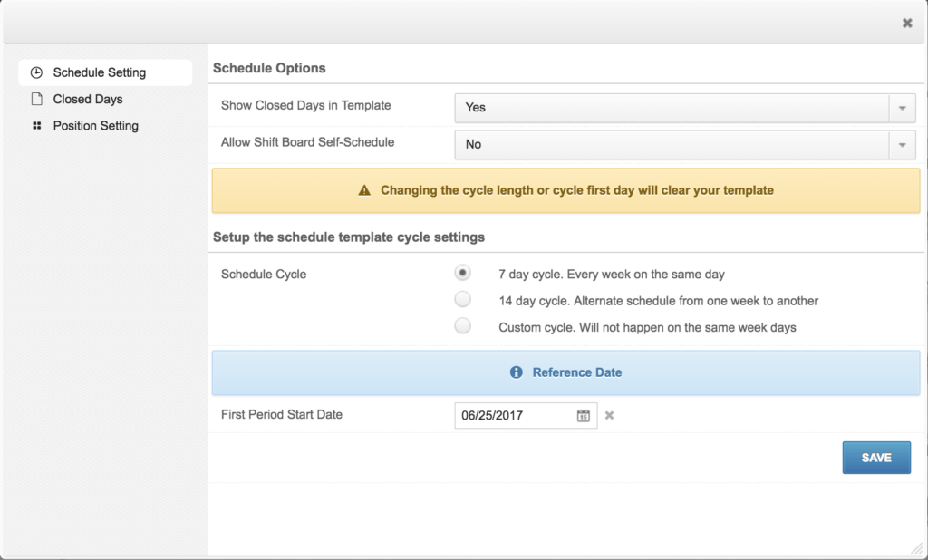This screenshot has width=928, height=560.
Task: Select the 7 day cycle radio button
Action: coord(462,273)
